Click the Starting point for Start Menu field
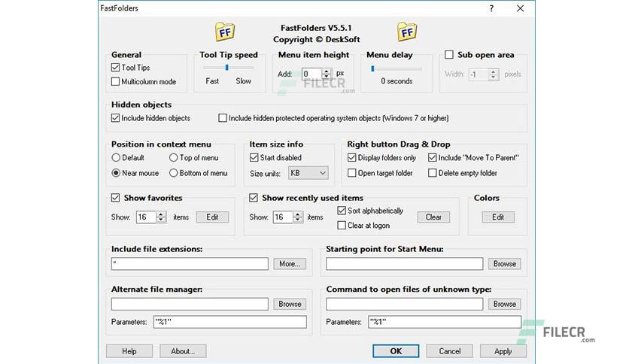The width and height of the screenshot is (629, 364). point(404,264)
